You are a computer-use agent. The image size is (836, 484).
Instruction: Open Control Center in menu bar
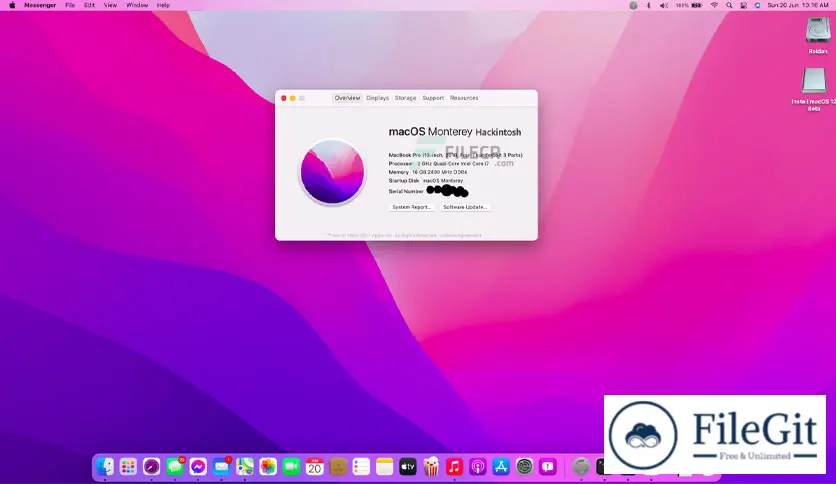click(743, 5)
